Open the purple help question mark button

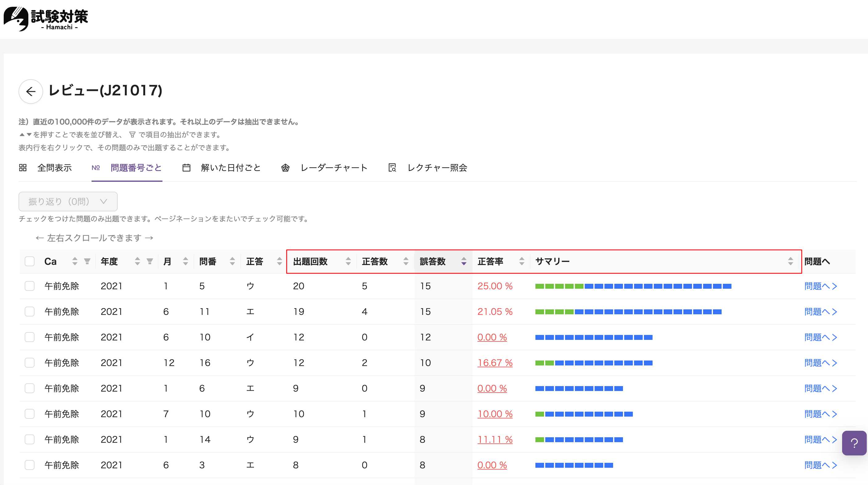click(854, 443)
